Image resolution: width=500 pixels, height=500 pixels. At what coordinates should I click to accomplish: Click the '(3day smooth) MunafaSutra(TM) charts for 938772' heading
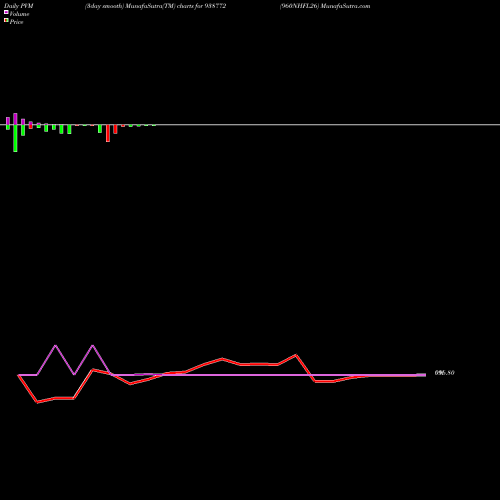click(x=155, y=6)
